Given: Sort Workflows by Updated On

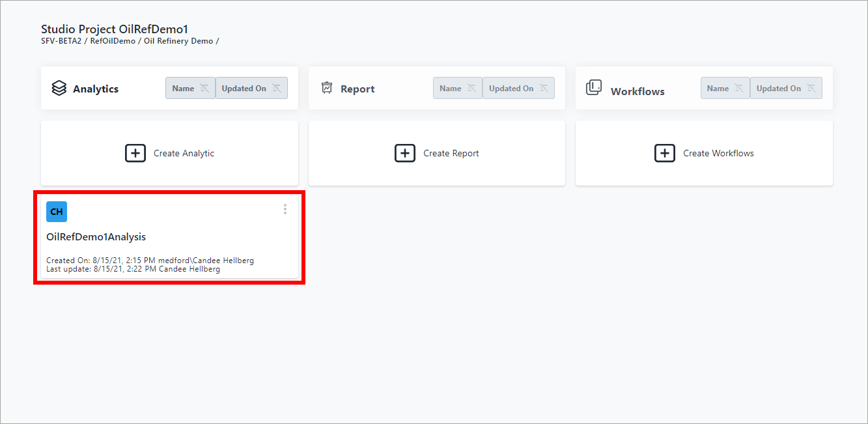Looking at the screenshot, I should pos(786,88).
